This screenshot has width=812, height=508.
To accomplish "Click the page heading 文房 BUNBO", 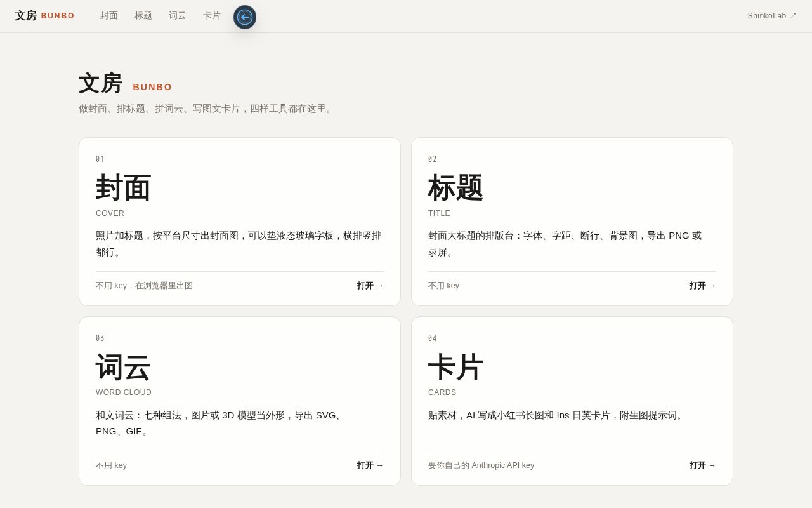I will (x=126, y=84).
